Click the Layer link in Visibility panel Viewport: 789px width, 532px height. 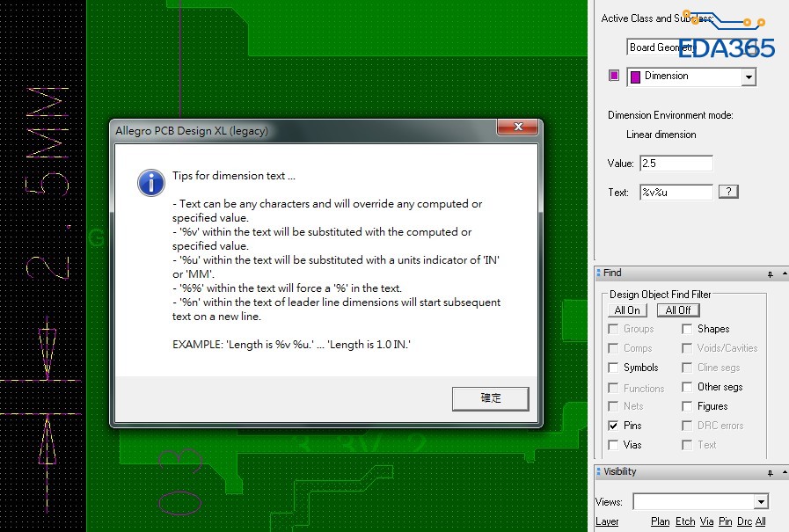(x=607, y=521)
